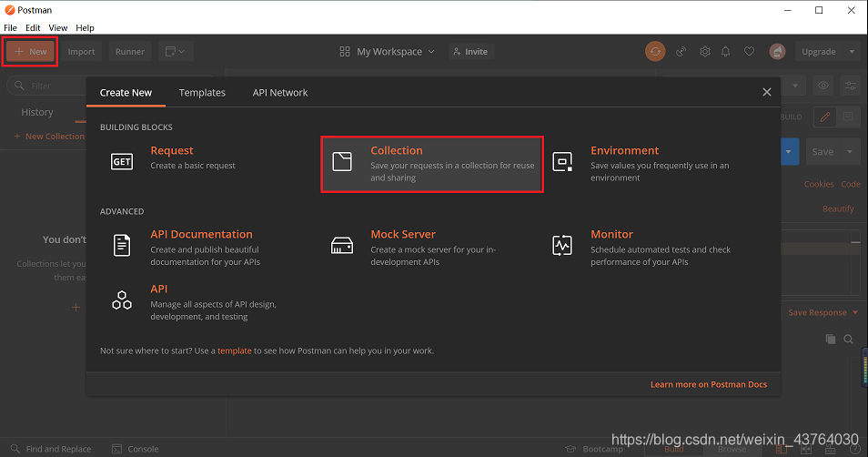Open the Save Response dropdown
Screen dimensions: 868x457
(823, 312)
